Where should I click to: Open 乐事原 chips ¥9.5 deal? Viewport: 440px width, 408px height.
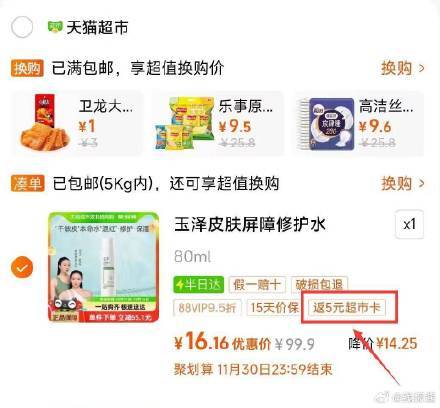218,123
